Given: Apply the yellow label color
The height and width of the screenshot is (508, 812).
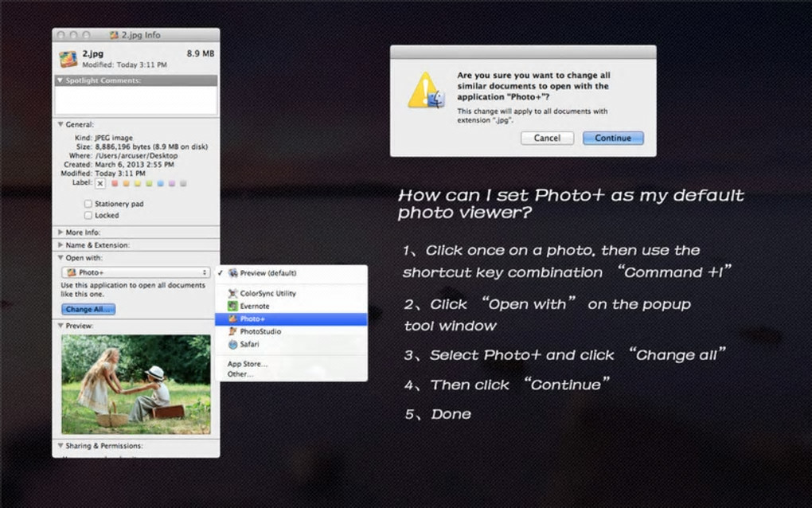Looking at the screenshot, I should tap(138, 183).
